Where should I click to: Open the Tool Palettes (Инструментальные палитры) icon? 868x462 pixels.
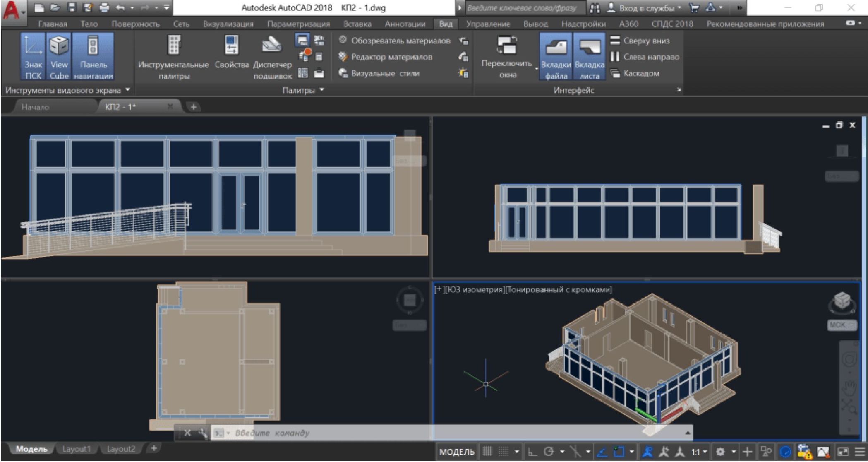tap(174, 46)
